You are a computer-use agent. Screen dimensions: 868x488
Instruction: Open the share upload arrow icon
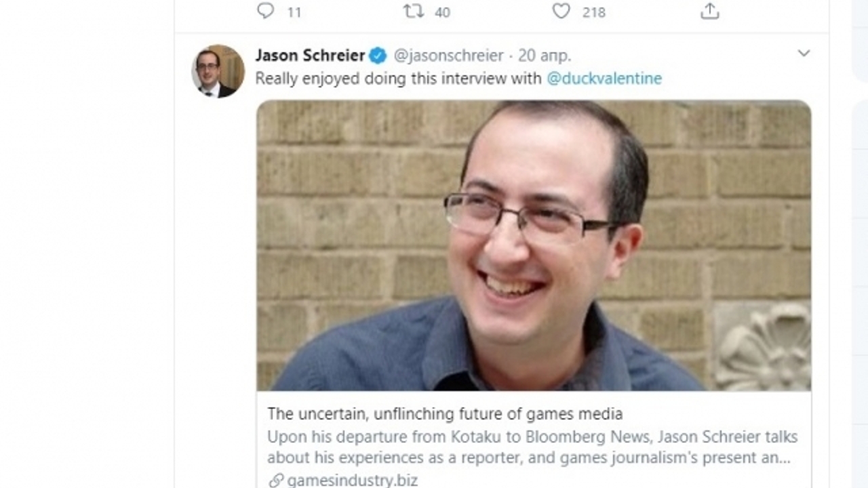click(x=709, y=11)
